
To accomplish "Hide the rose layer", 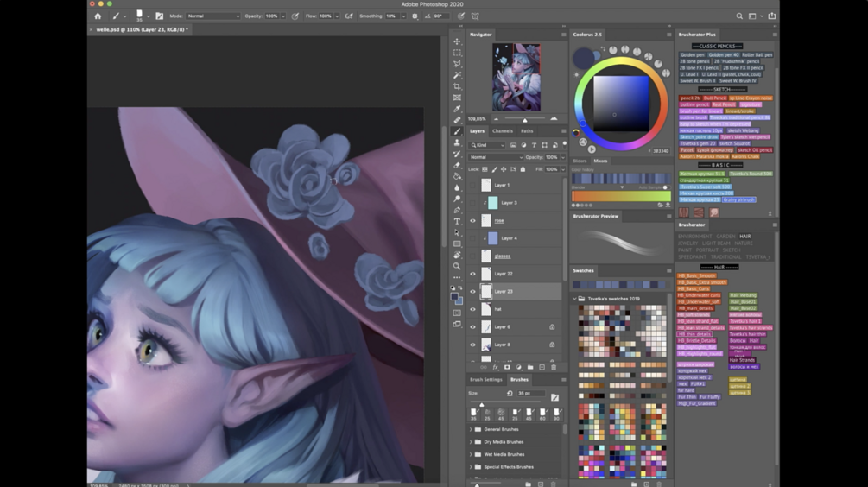I will pos(472,220).
